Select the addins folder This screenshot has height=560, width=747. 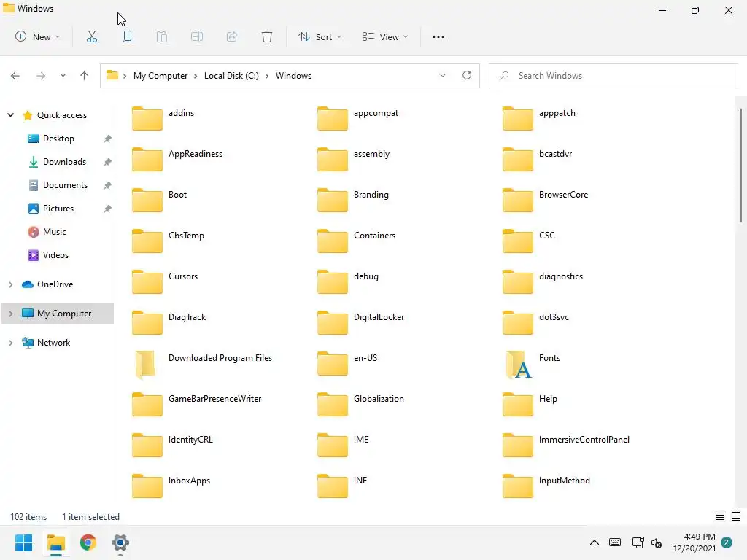coord(163,117)
